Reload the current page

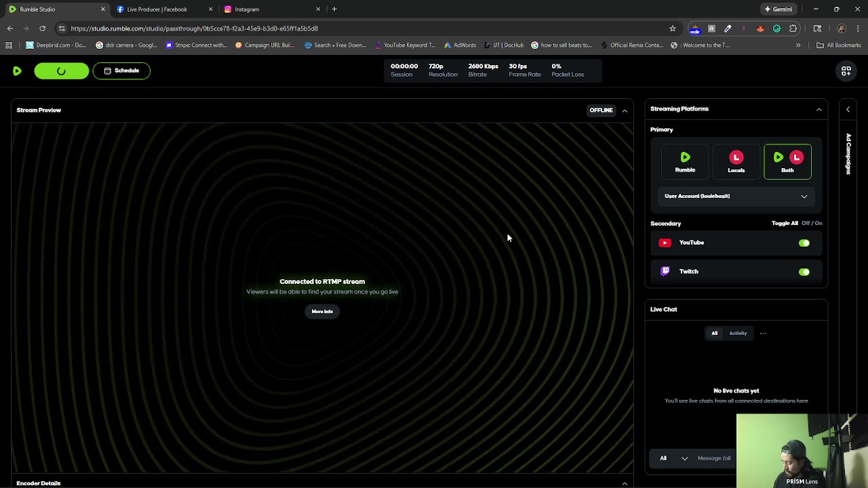point(42,28)
